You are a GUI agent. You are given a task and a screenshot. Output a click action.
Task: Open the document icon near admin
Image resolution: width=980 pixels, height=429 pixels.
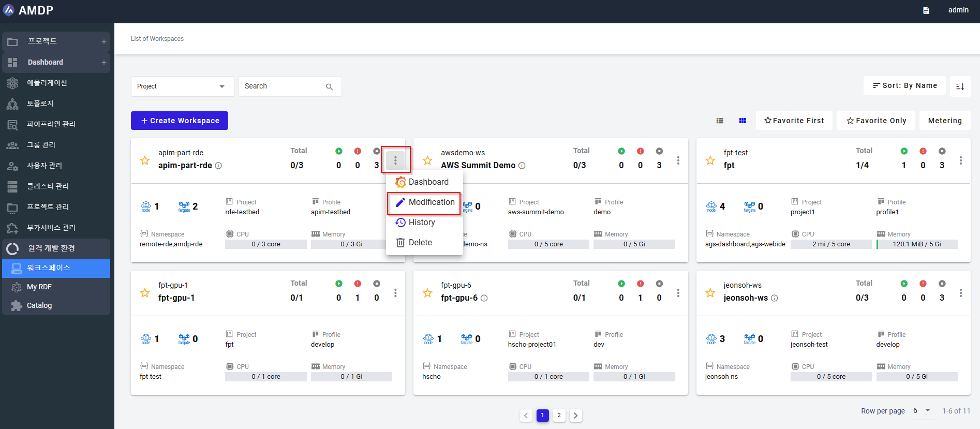[926, 10]
